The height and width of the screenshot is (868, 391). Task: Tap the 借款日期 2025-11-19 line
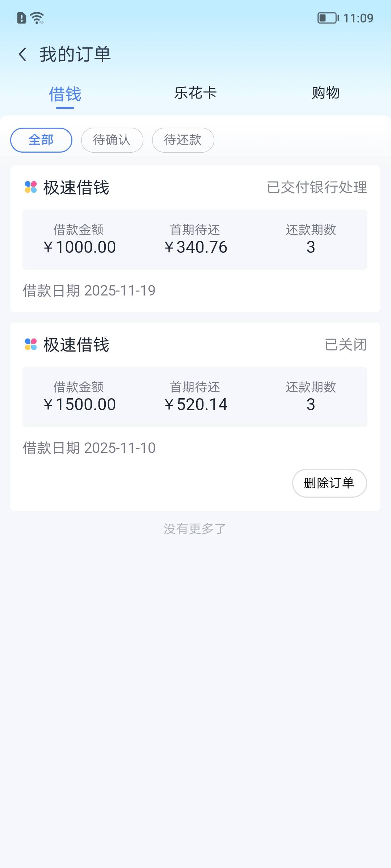tap(89, 290)
